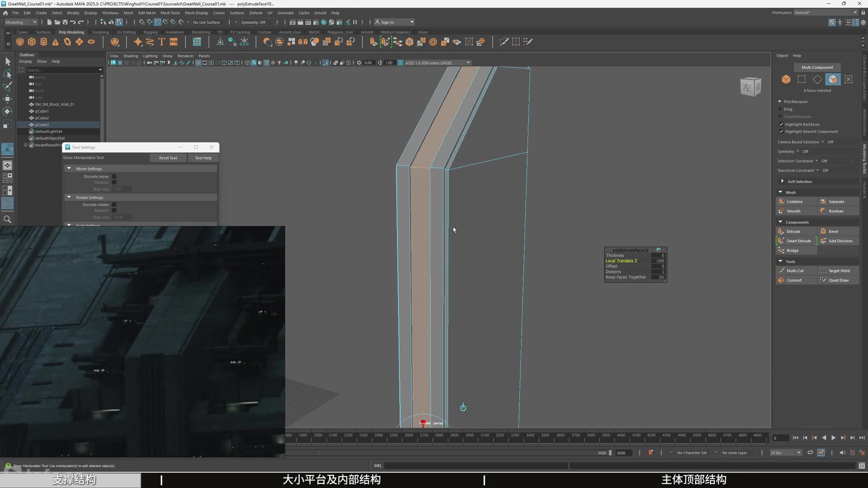
Task: Select pCube2 in the Outliner
Action: 42,118
